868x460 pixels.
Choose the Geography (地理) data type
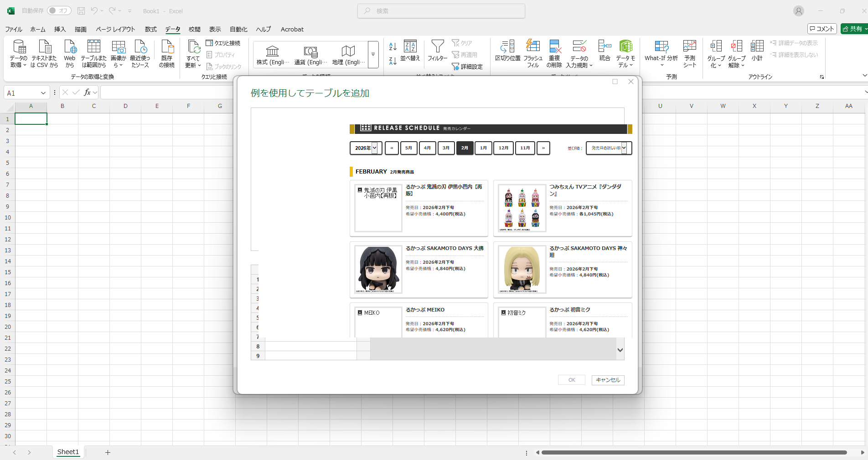(x=348, y=55)
